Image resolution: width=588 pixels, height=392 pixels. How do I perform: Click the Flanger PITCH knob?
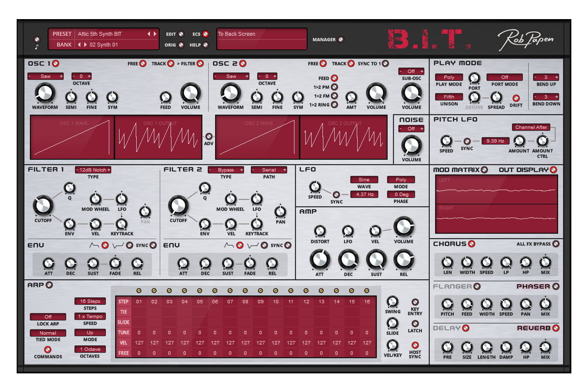[447, 304]
